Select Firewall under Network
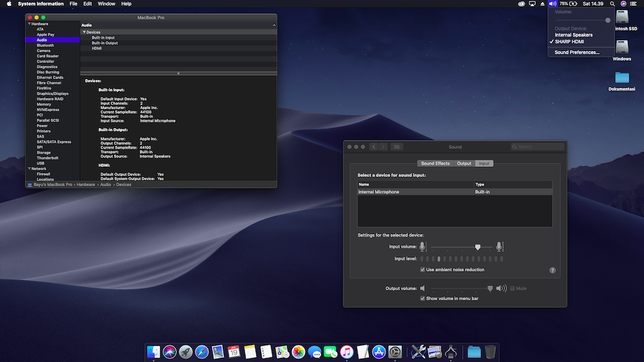 point(44,174)
